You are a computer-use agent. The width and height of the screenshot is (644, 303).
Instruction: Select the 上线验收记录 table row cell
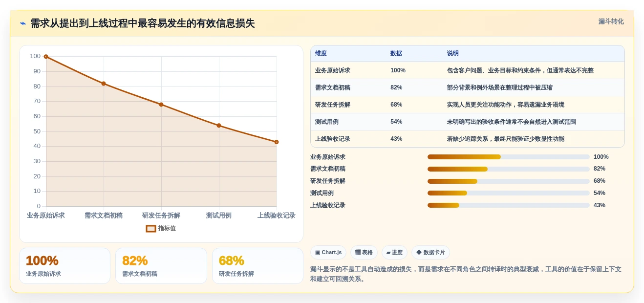tap(333, 139)
